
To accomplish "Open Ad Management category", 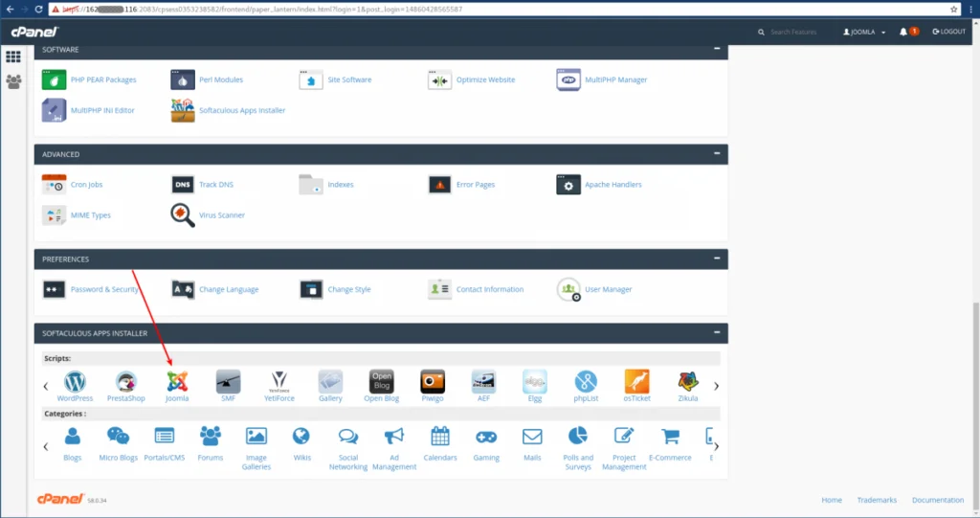I will pos(394,448).
